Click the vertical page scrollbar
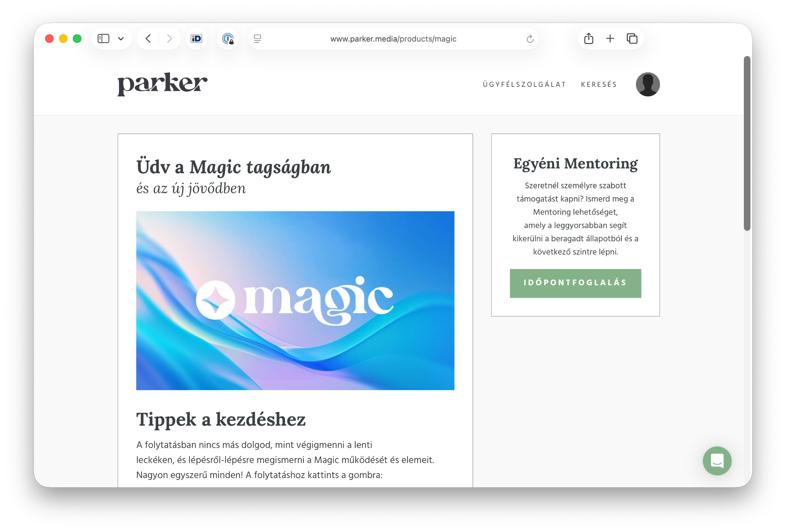The image size is (786, 532). click(x=747, y=144)
